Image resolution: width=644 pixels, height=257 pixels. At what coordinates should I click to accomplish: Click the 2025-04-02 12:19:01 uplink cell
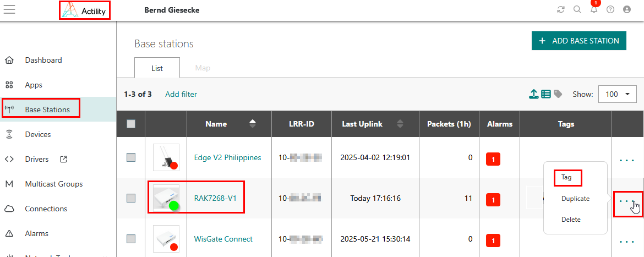click(x=375, y=157)
